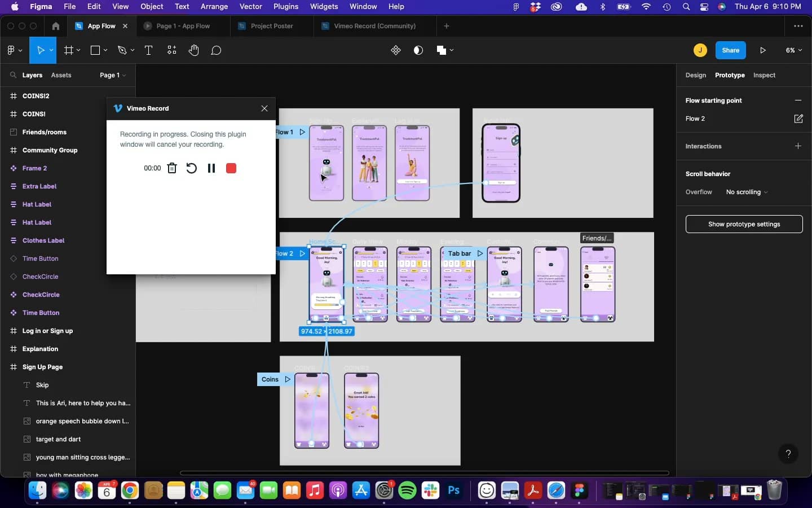This screenshot has height=508, width=812.
Task: Edit the Flow 2 starting point
Action: pos(798,119)
